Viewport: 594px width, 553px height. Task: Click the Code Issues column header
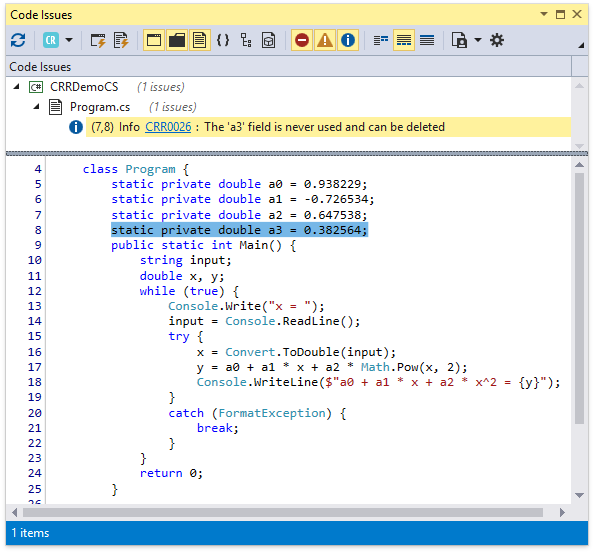288,67
